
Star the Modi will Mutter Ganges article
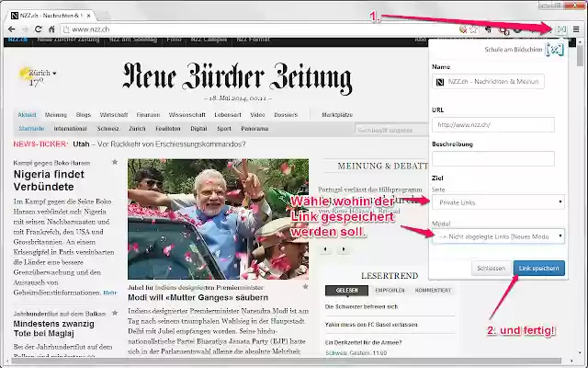pyautogui.click(x=306, y=286)
